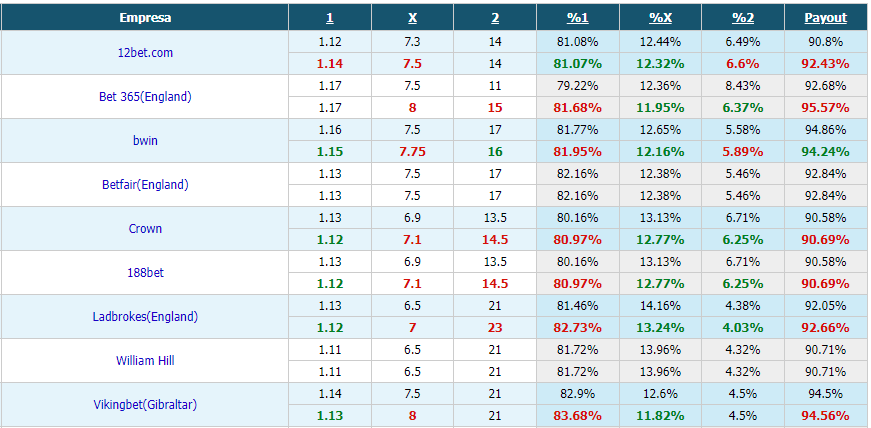Select Ladbrokes' red odds value 23

495,328
